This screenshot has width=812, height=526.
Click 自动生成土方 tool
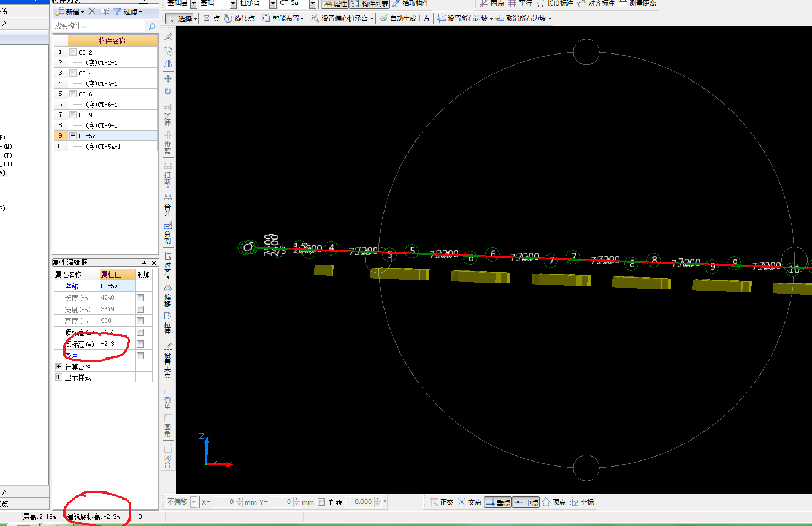[405, 18]
